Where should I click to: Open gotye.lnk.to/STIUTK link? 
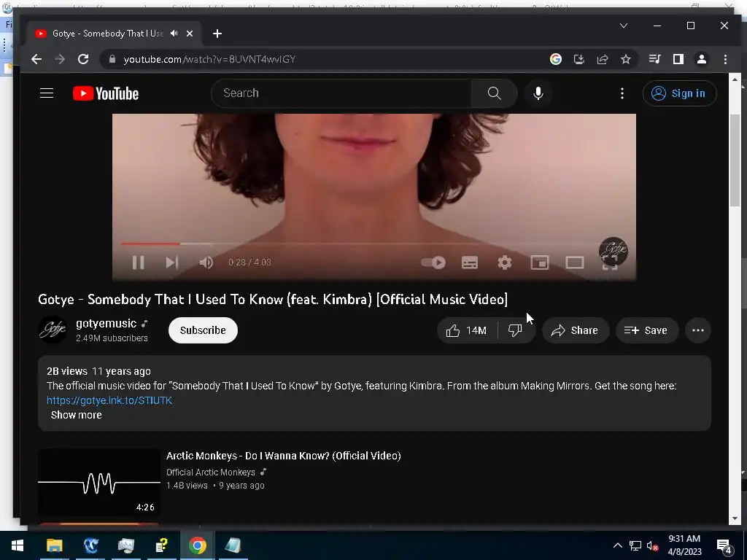click(109, 400)
